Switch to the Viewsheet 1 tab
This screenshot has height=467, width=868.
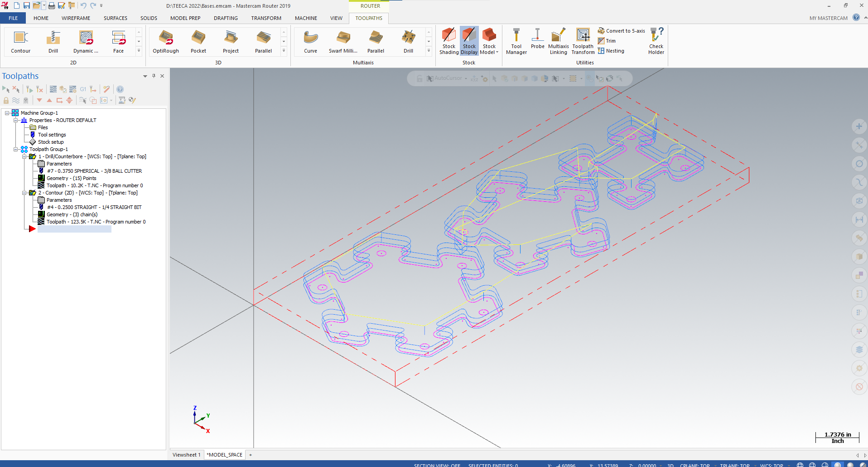(186, 455)
